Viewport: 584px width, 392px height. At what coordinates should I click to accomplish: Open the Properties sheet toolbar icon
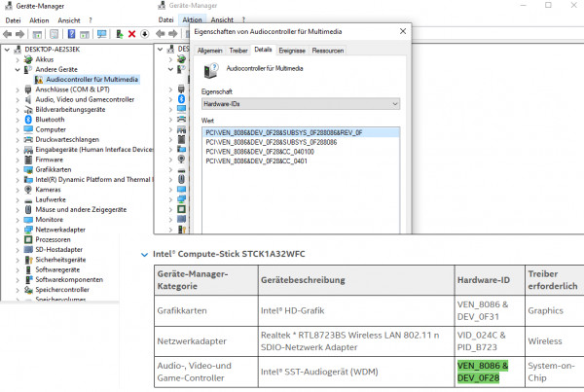[x=54, y=34]
